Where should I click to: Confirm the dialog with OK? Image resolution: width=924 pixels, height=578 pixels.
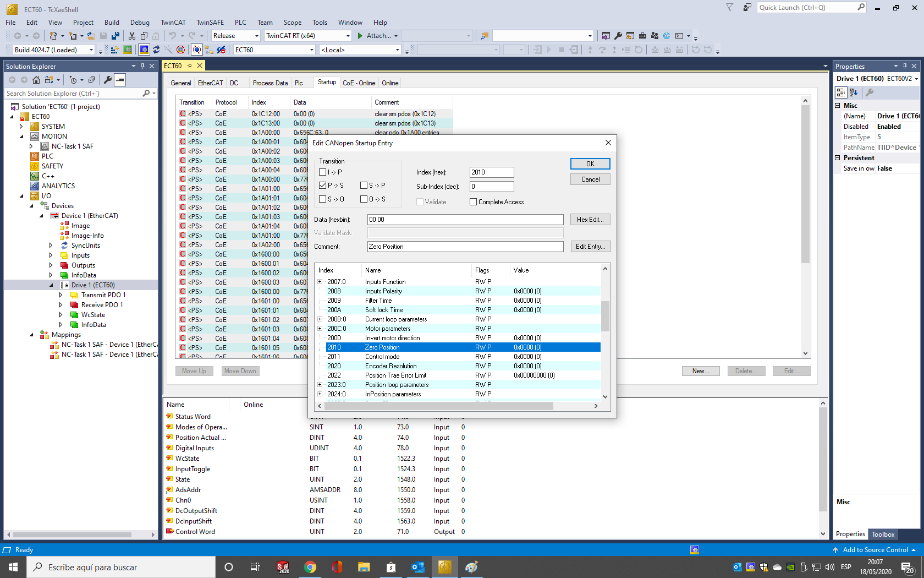click(590, 164)
